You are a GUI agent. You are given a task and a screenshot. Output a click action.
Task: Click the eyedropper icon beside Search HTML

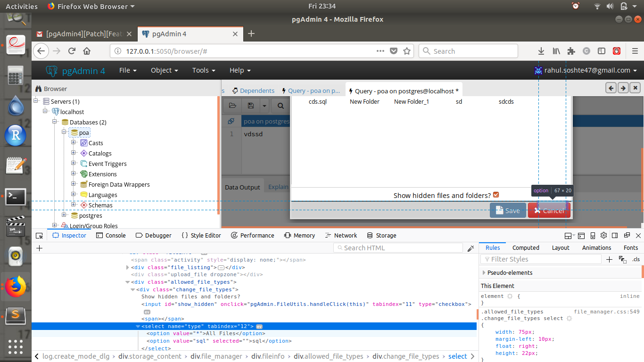pyautogui.click(x=471, y=248)
